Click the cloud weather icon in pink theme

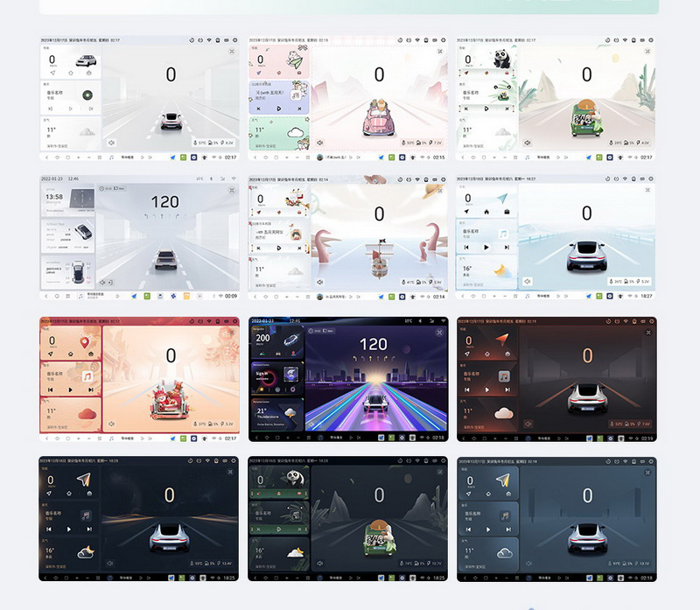295,133
